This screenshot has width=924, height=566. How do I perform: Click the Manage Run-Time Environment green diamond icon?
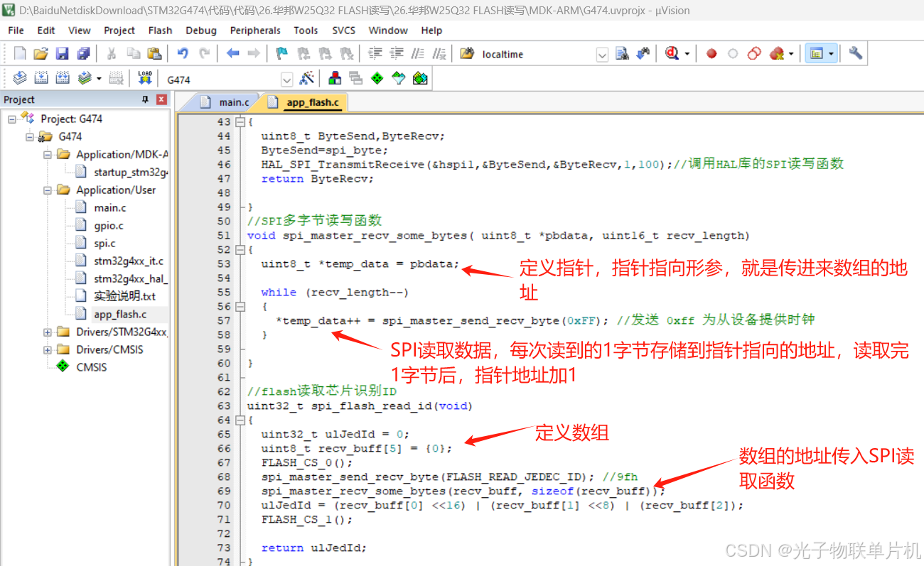377,79
